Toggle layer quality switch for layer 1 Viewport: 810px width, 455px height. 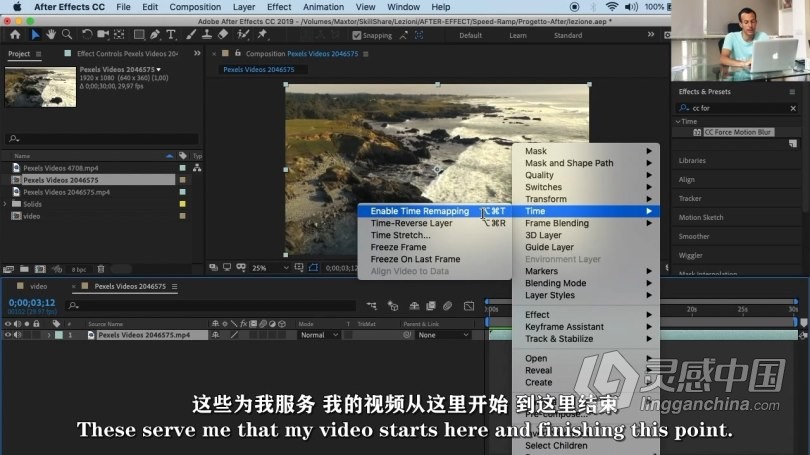[235, 335]
